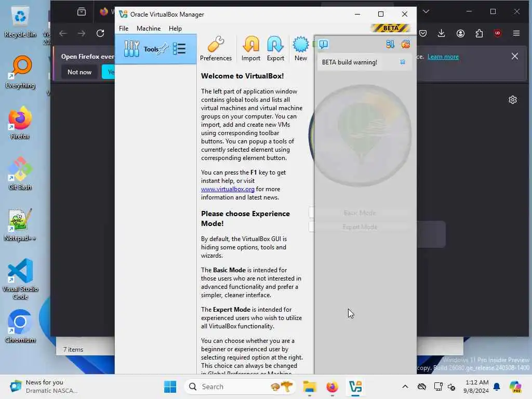This screenshot has height=399, width=532.
Task: Open the File menu in VirtualBox
Action: [124, 29]
